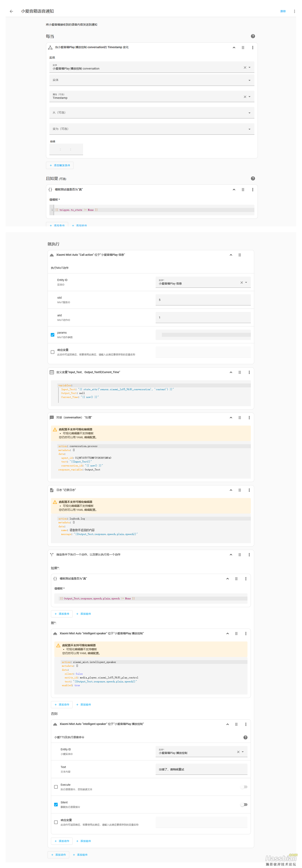Screen dimensions: 302x868
Task: Open kebab menu of the 如果 template condition
Action: [x=246, y=579]
